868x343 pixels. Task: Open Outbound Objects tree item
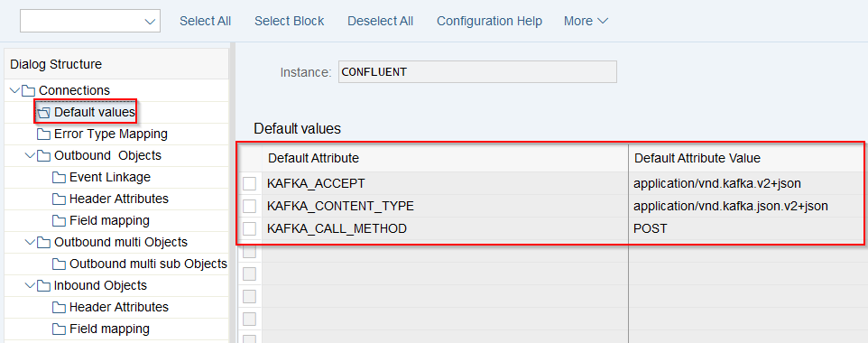click(108, 156)
